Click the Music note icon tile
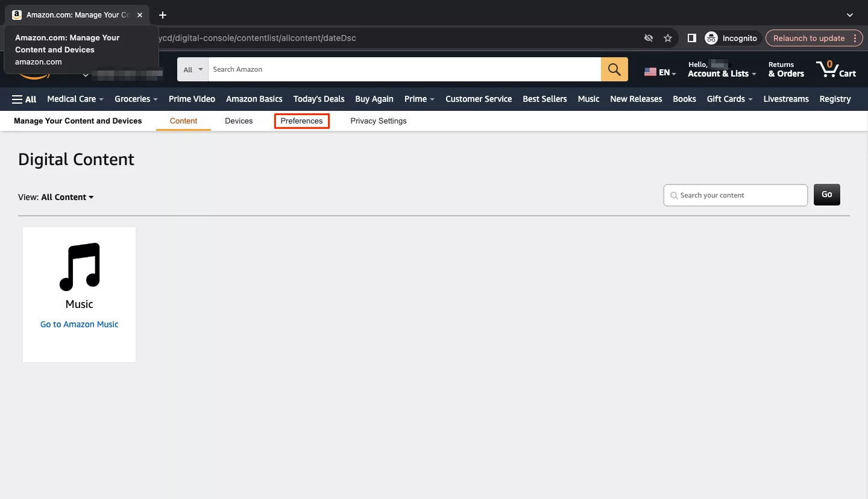 point(79,267)
